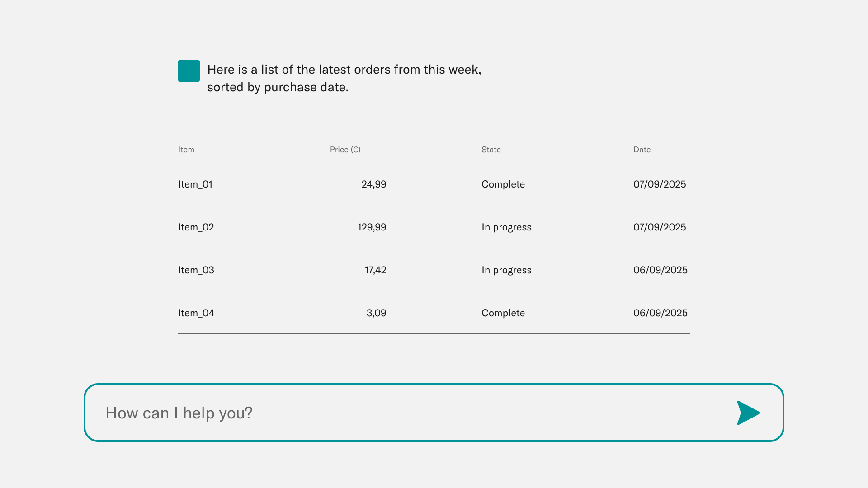The width and height of the screenshot is (868, 488).
Task: Select the 17,42 price value
Action: coord(376,270)
